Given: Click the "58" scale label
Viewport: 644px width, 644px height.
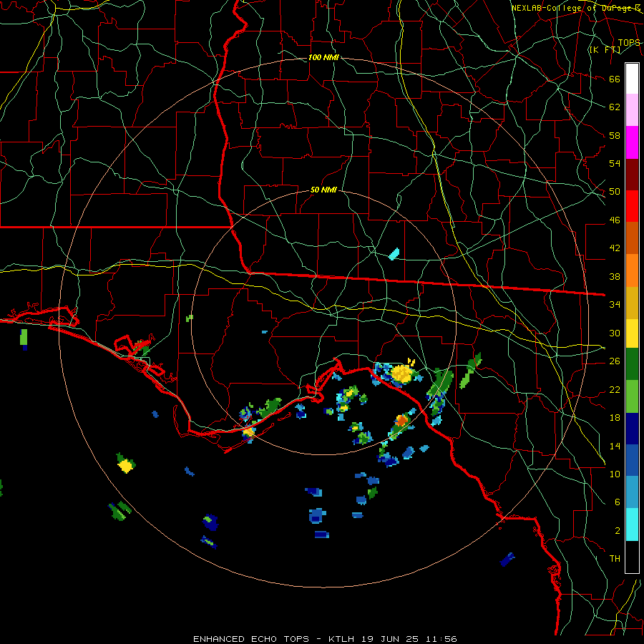Looking at the screenshot, I should [x=615, y=135].
